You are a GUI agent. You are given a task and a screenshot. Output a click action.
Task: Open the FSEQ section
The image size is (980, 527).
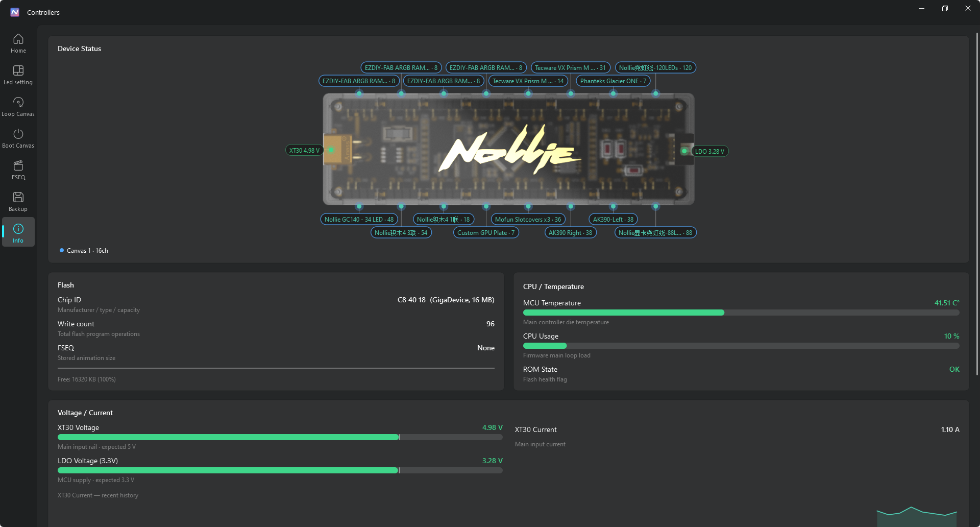18,170
